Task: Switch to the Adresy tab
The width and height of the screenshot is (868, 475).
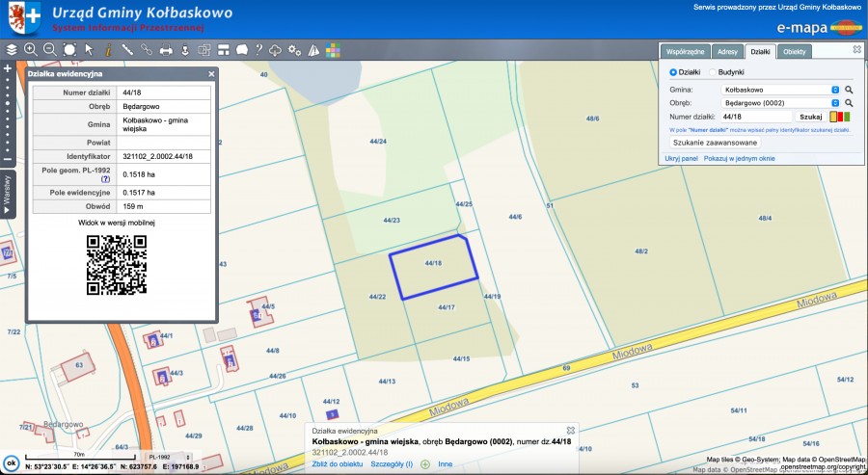Action: pyautogui.click(x=728, y=51)
